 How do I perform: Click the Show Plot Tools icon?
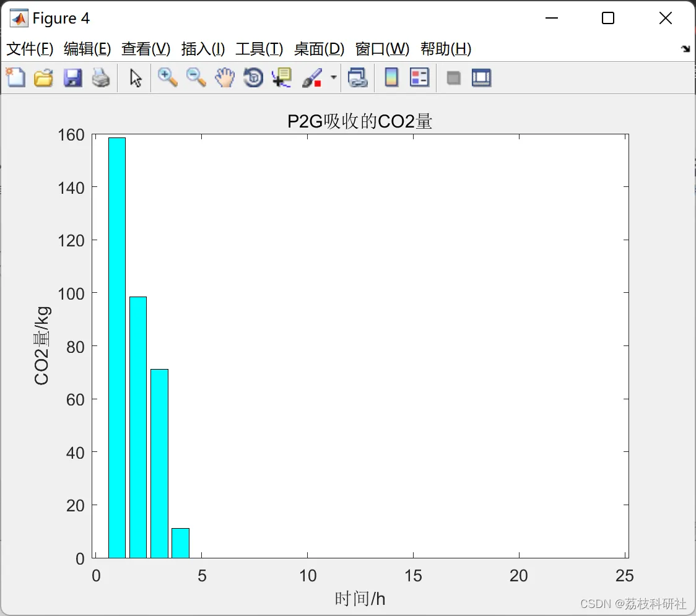tap(481, 77)
